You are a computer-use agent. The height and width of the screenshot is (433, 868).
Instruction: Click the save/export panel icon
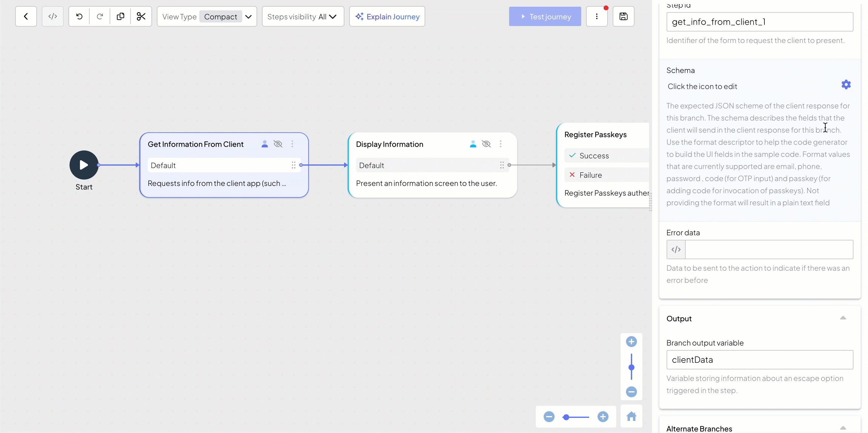(x=624, y=16)
